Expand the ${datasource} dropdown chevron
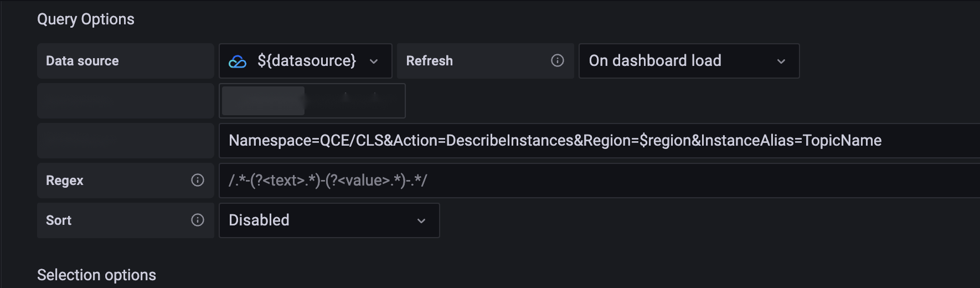Image resolution: width=980 pixels, height=288 pixels. (x=374, y=61)
